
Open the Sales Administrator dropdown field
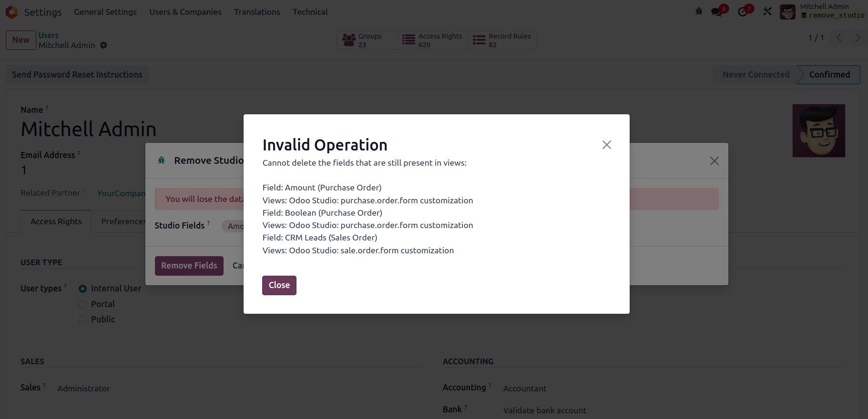84,389
